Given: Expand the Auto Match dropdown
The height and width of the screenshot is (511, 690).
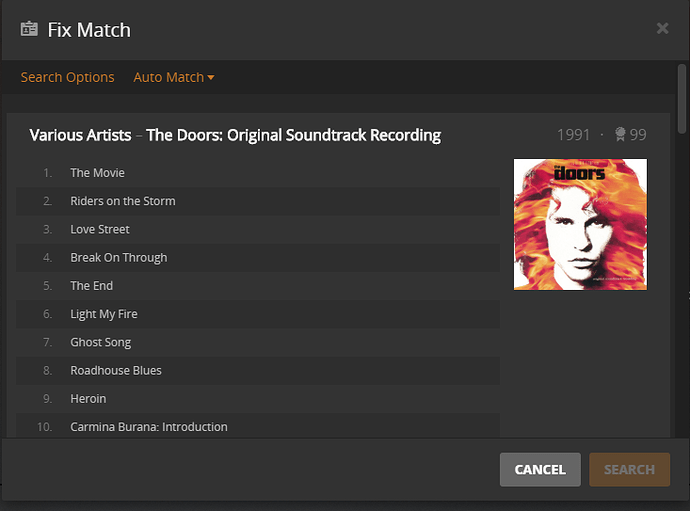Looking at the screenshot, I should pos(174,77).
